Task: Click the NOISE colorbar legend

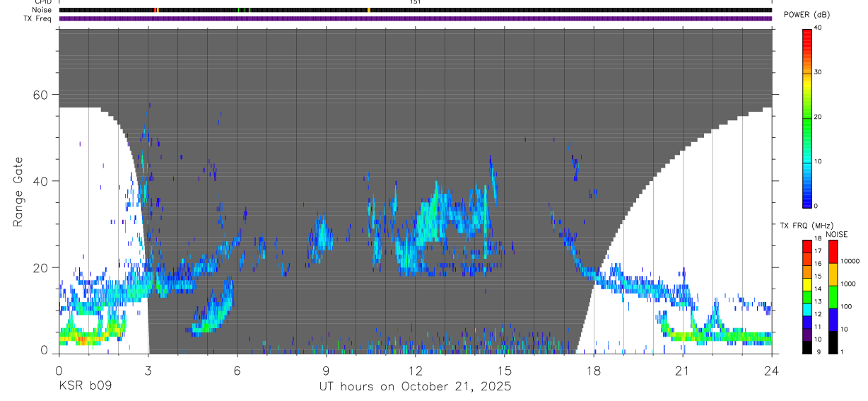Action: (x=833, y=297)
